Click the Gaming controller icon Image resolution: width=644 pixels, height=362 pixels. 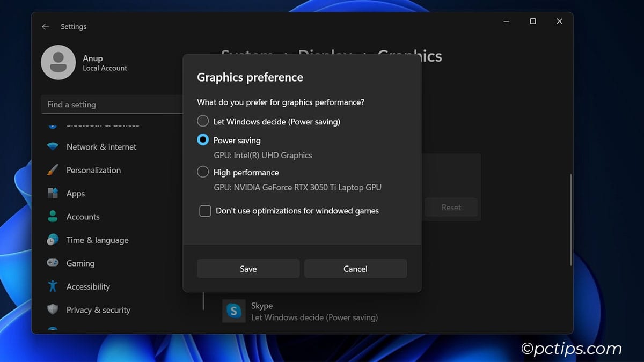[53, 263]
